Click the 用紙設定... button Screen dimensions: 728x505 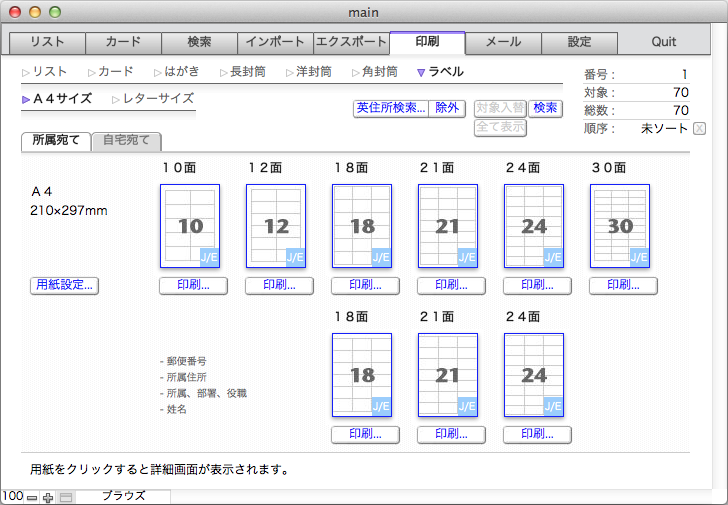(x=65, y=285)
